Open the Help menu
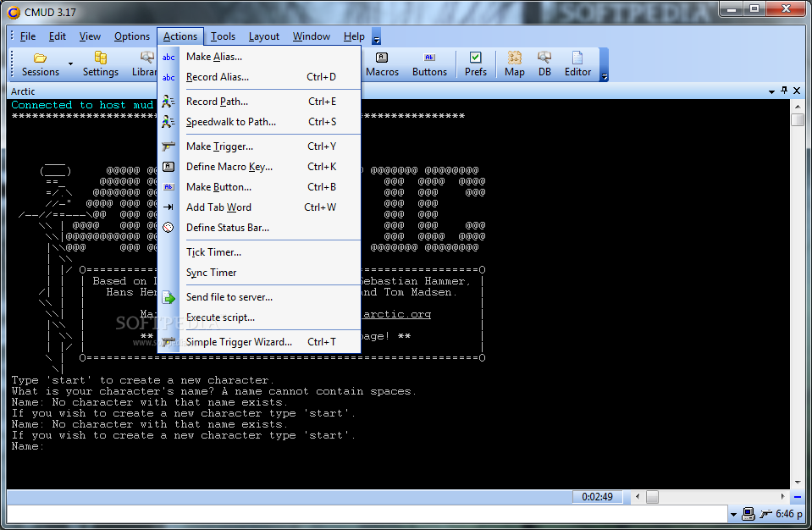This screenshot has height=530, width=812. tap(354, 36)
